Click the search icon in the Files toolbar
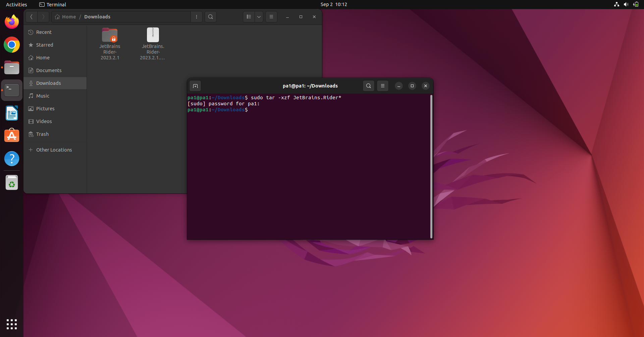This screenshot has width=644, height=337. click(x=210, y=17)
